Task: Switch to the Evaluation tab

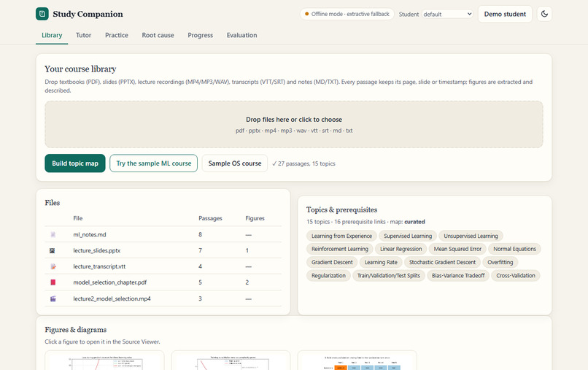Action: 242,35
